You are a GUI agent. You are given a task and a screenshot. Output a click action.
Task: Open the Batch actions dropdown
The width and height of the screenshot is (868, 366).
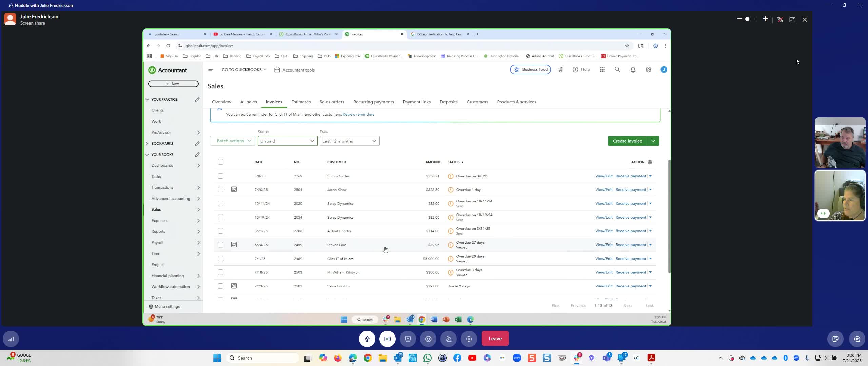pos(233,141)
